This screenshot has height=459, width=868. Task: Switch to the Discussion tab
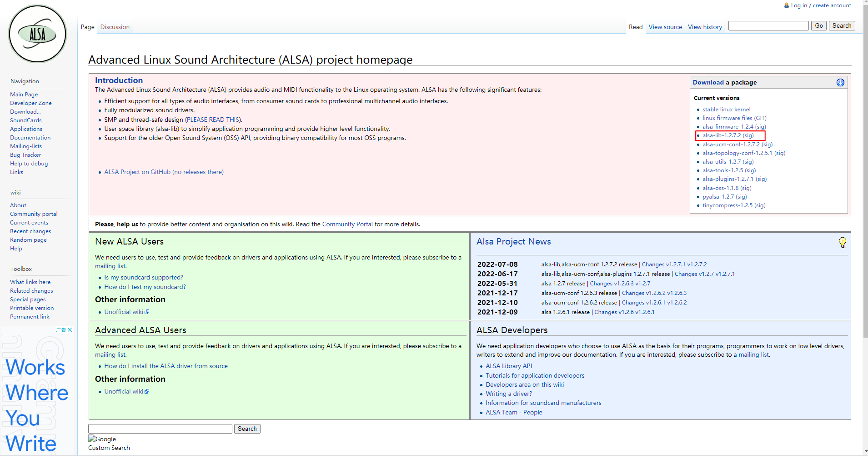coord(115,27)
